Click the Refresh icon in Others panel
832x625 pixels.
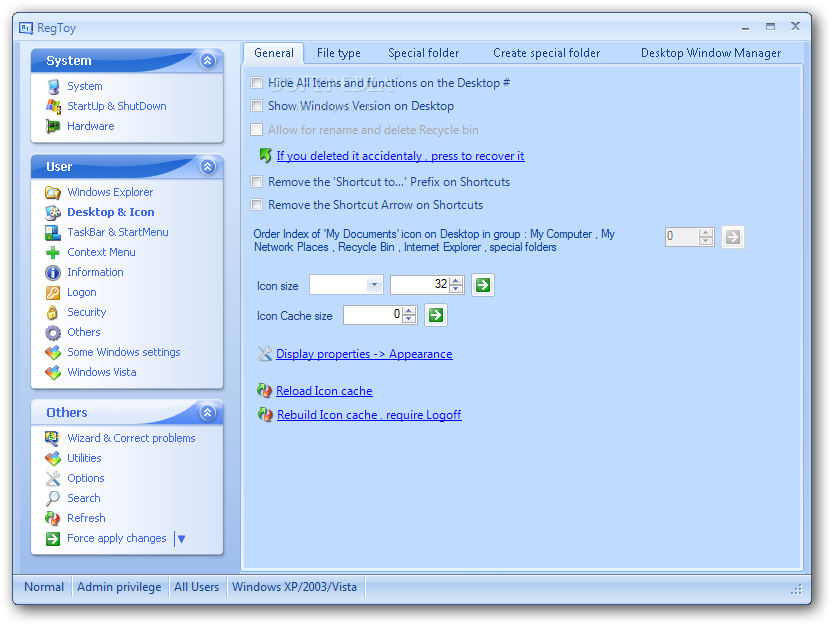[x=53, y=518]
